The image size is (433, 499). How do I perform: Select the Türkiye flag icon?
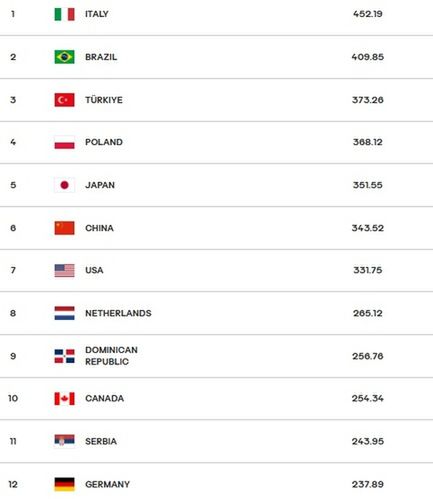pos(64,100)
